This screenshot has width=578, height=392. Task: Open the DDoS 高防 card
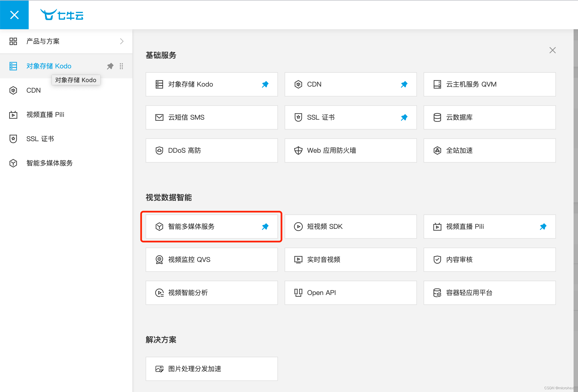pos(212,151)
